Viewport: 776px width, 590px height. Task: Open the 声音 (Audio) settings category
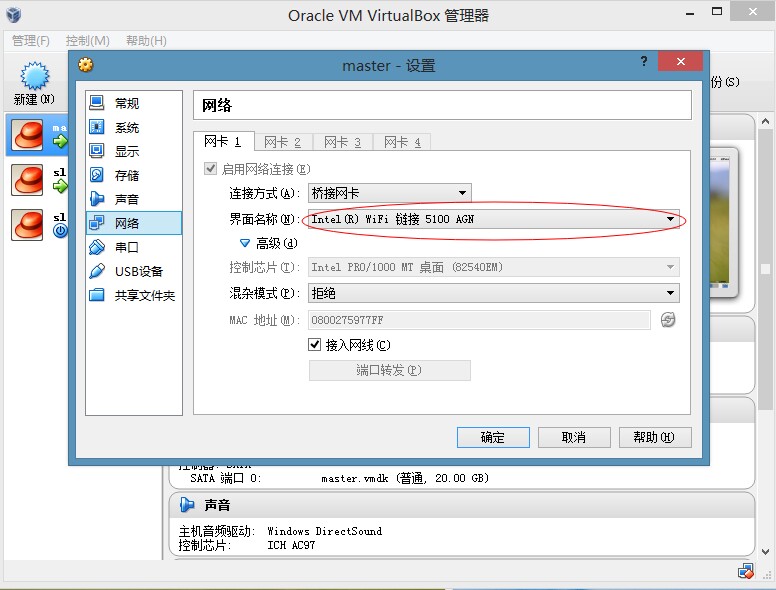pyautogui.click(x=134, y=199)
